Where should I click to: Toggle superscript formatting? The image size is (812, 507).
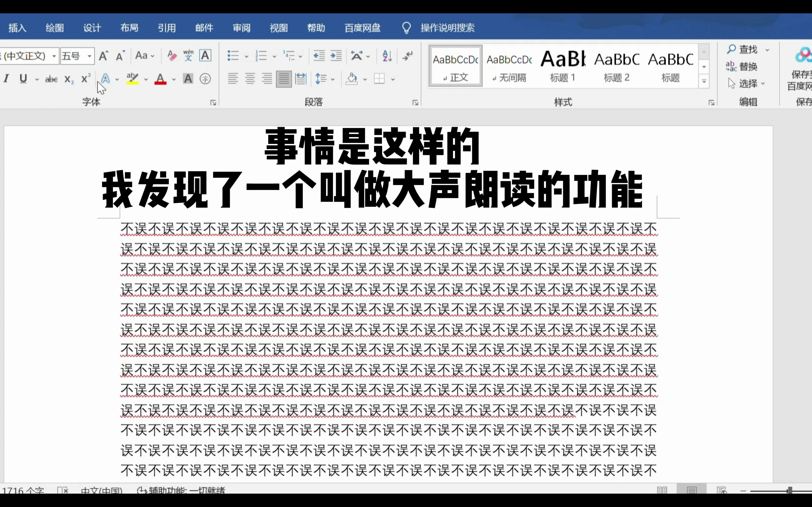coord(86,79)
